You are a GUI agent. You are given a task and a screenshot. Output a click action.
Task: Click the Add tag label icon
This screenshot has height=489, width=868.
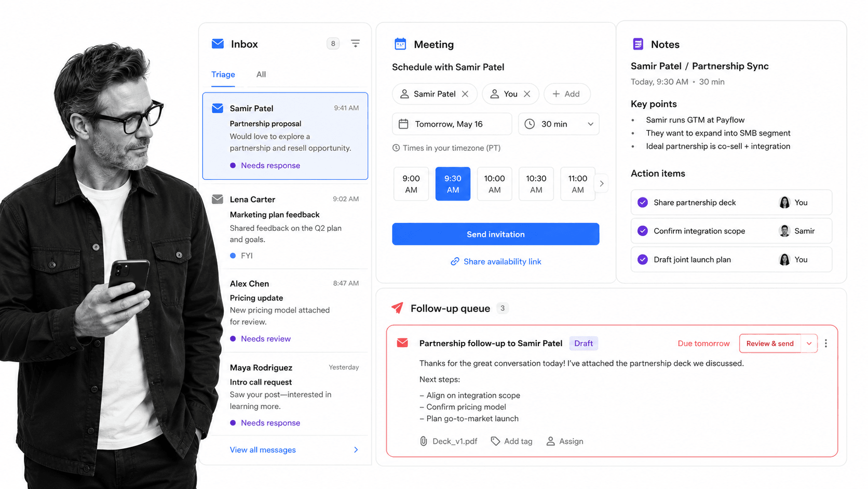point(495,441)
